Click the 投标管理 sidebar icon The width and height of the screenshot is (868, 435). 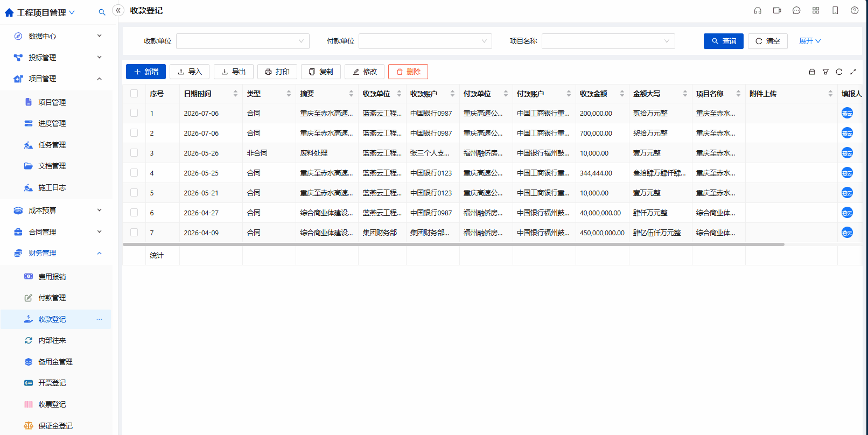pyautogui.click(x=18, y=58)
